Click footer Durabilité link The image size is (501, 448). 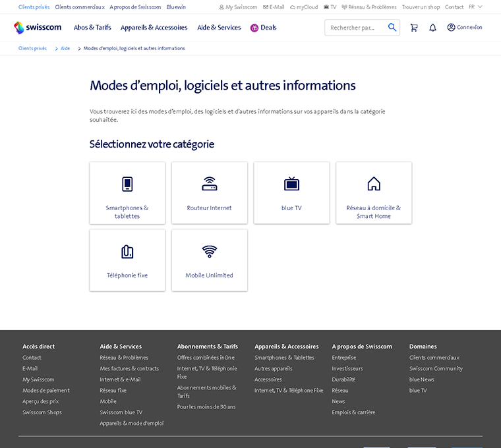click(x=343, y=379)
